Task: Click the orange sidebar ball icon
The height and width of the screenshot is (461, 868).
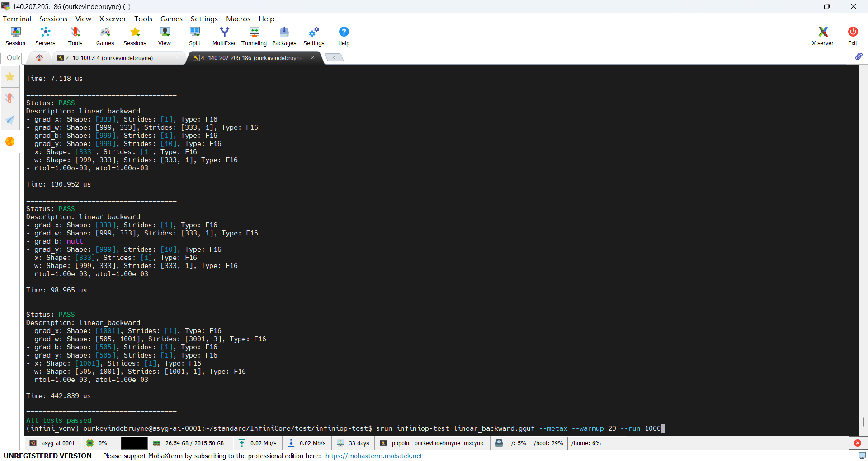Action: (x=10, y=141)
